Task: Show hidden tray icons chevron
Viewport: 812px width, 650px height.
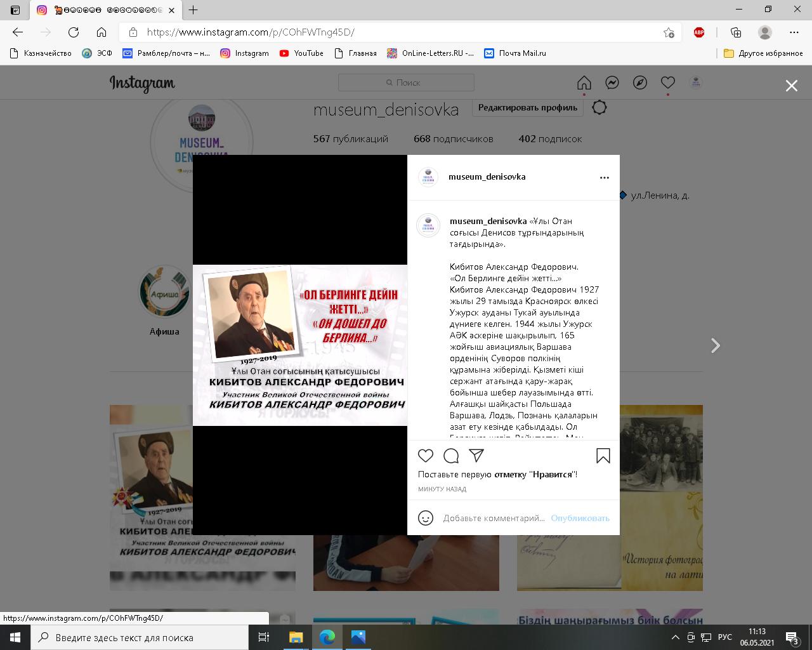Action: [674, 637]
